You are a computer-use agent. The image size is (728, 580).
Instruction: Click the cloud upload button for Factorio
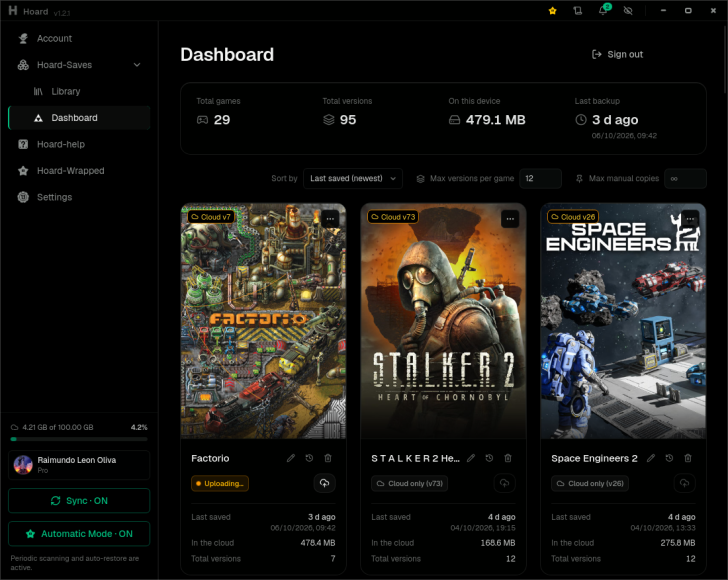point(324,483)
